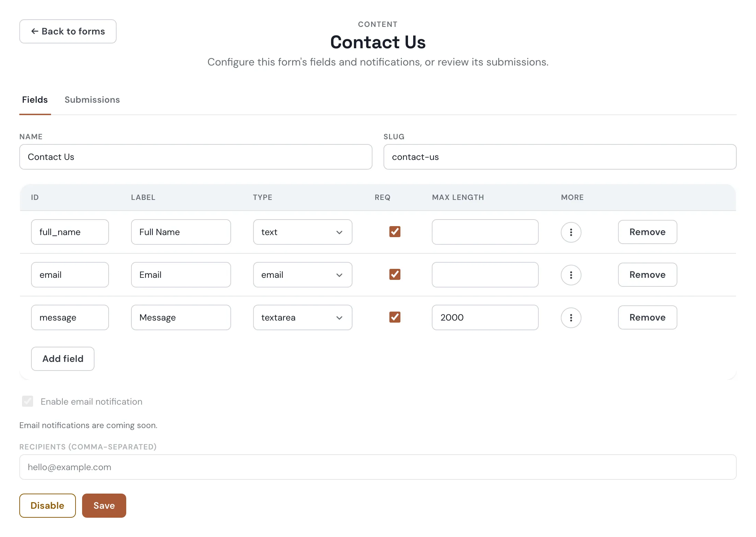Click 'Email notifications are coming soon.' text
This screenshot has width=756, height=537.
coord(88,425)
